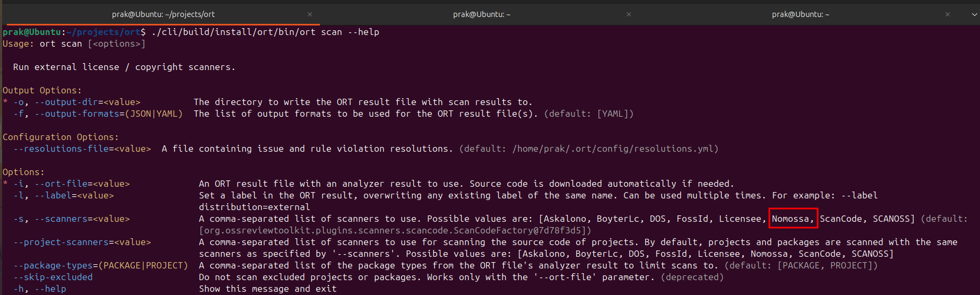Viewport: 980px width, 295px height.
Task: Switch to the ~/projects/ort terminal tab
Action: point(163,14)
